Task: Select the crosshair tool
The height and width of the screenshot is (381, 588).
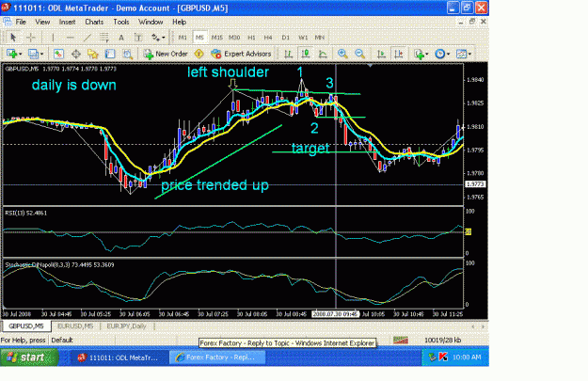Action: click(x=31, y=38)
